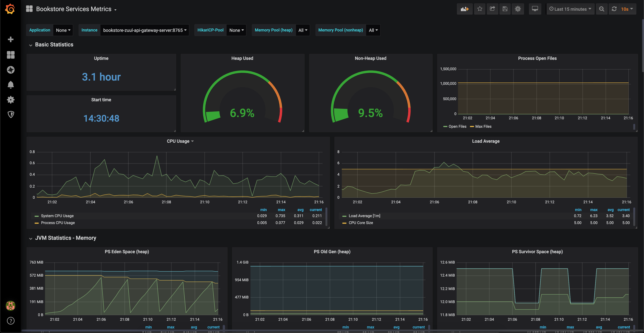This screenshot has width=644, height=333.
Task: Star this dashboard as favorite
Action: pyautogui.click(x=480, y=9)
